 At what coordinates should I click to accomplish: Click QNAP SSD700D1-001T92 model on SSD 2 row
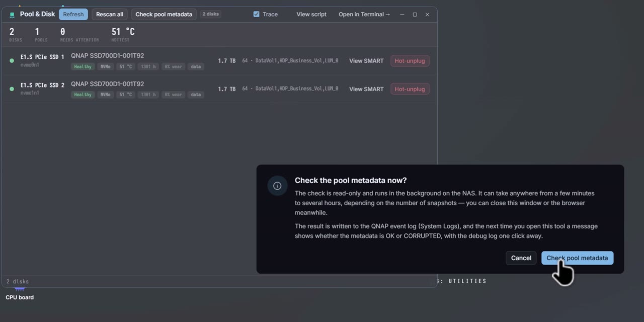[x=107, y=84]
